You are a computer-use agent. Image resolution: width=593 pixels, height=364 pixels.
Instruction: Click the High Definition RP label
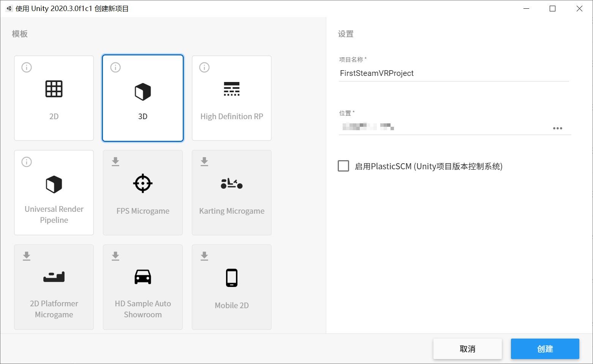[x=232, y=117]
